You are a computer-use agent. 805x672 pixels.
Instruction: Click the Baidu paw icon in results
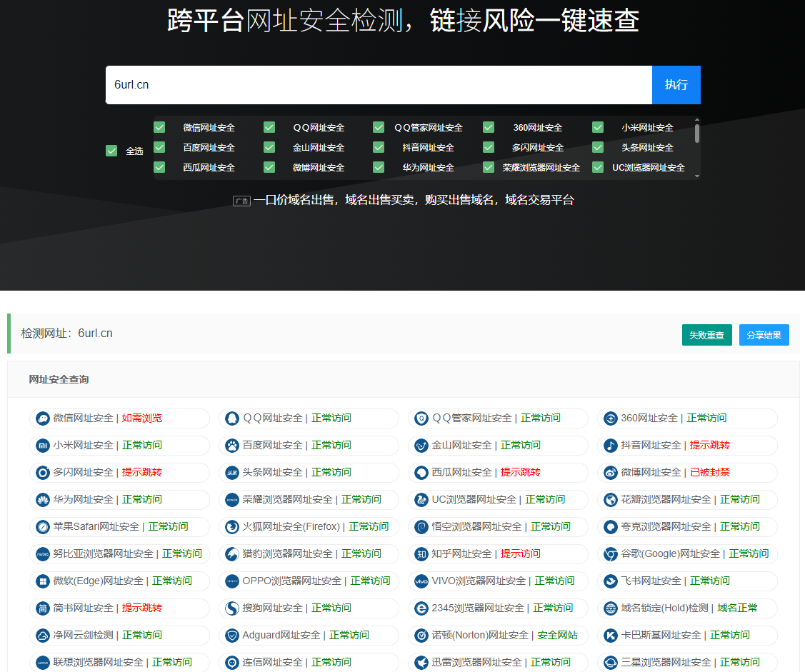tap(232, 446)
